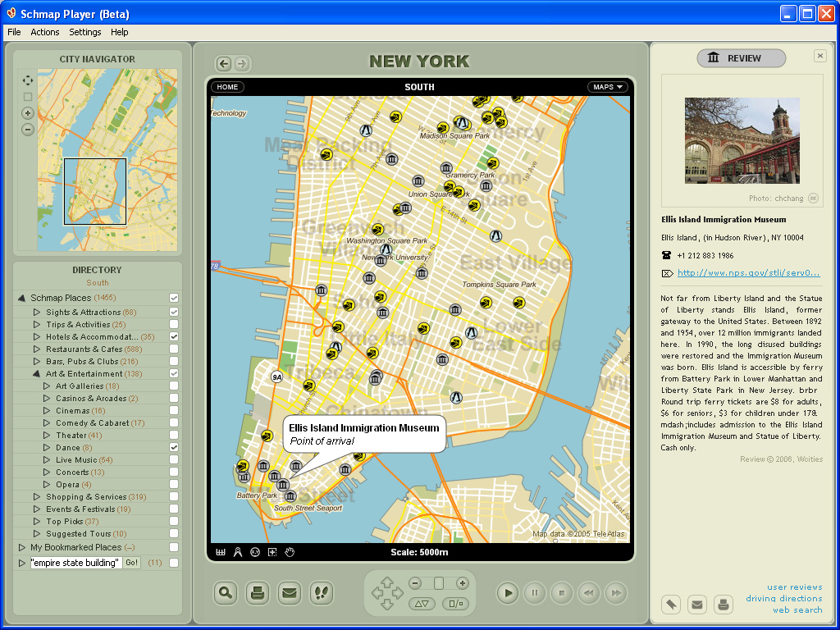This screenshot has height=630, width=840.
Task: Check the Restaurants & Cafes checkbox
Action: point(174,349)
